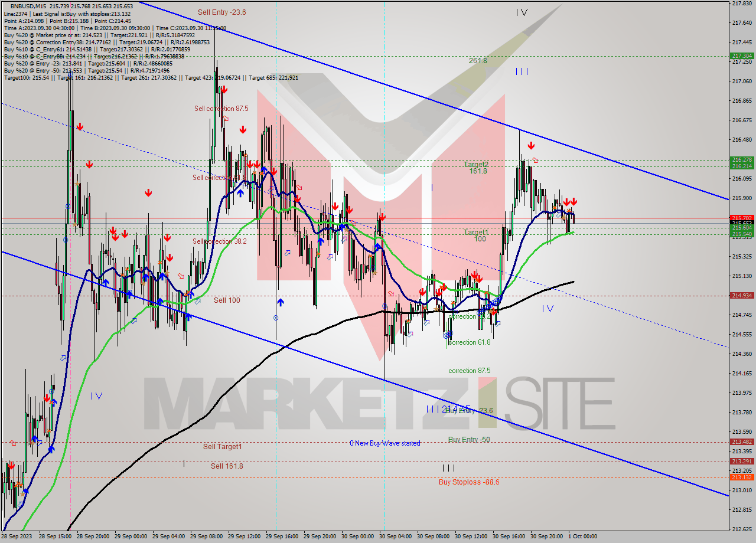Click the 'Sell Entry -23.6' label
Image resolution: width=756 pixels, height=543 pixels.
[221, 12]
